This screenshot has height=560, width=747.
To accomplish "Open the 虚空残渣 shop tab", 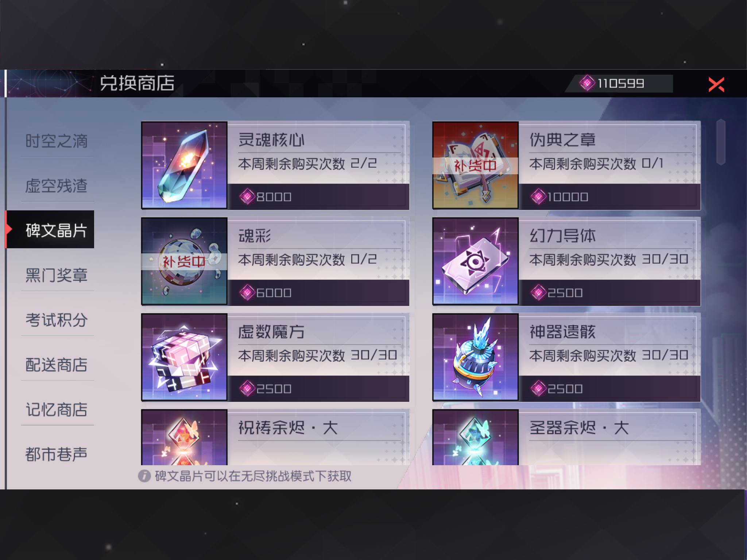I will point(57,186).
